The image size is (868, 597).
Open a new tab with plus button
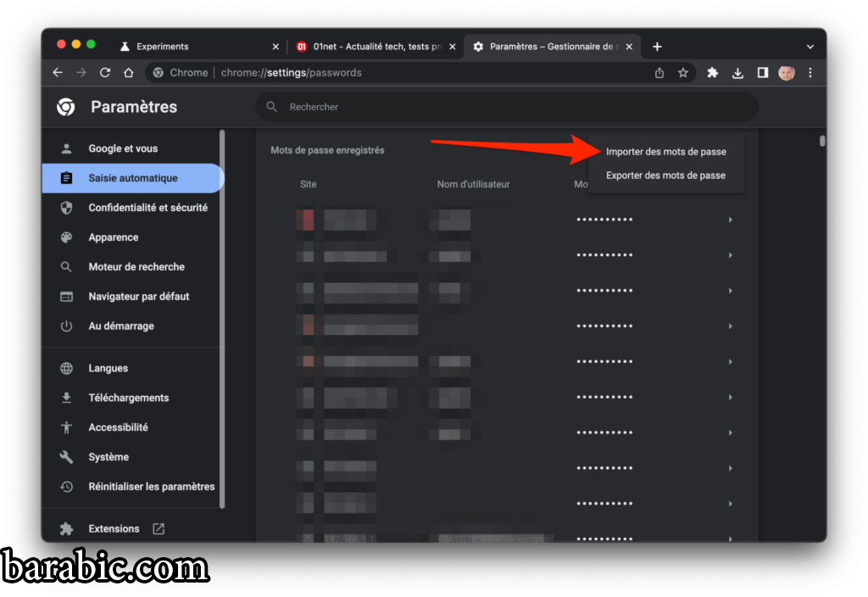[x=657, y=47]
